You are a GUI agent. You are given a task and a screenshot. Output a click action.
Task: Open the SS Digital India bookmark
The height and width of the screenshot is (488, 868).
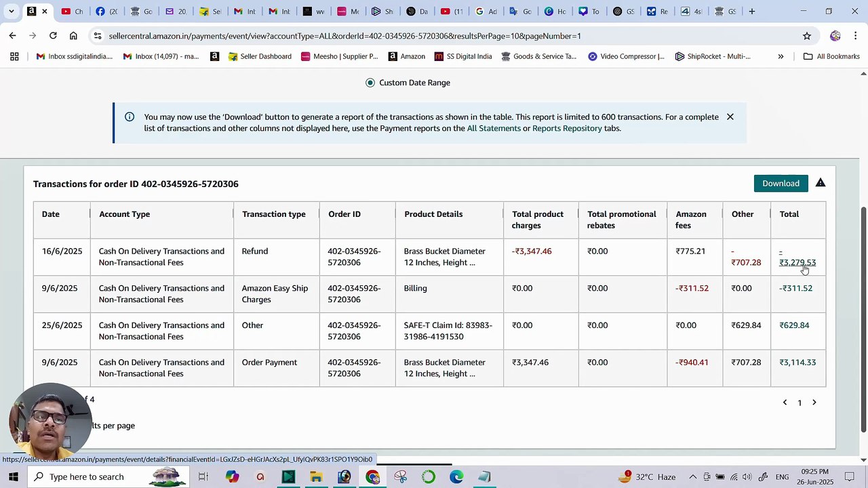pos(463,56)
